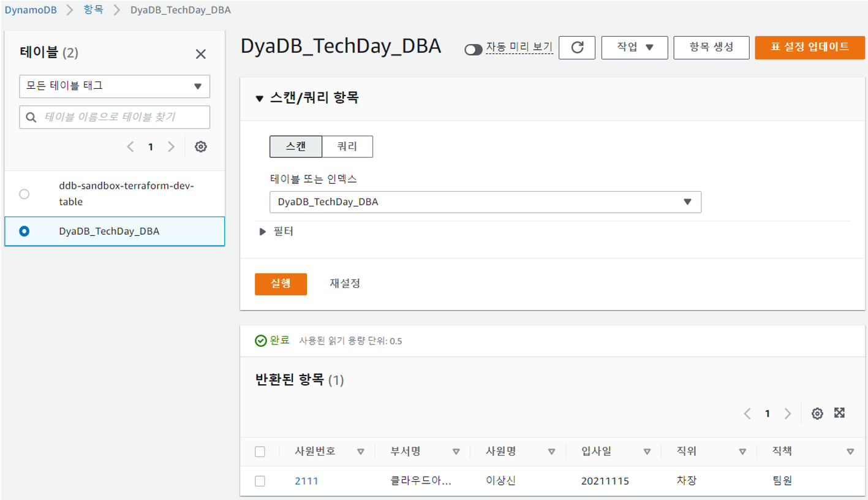Click the fullscreen expand icon above the results table
The width and height of the screenshot is (868, 500).
pos(840,414)
